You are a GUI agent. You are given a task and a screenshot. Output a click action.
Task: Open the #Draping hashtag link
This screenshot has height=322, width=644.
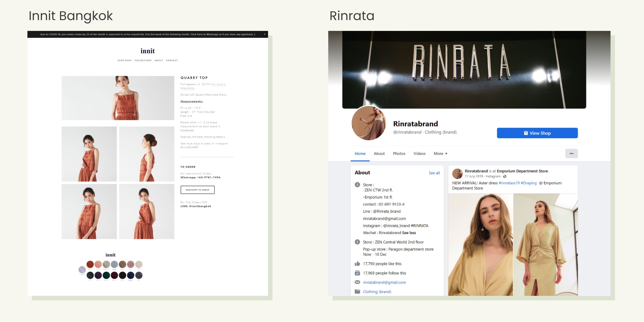coord(529,183)
